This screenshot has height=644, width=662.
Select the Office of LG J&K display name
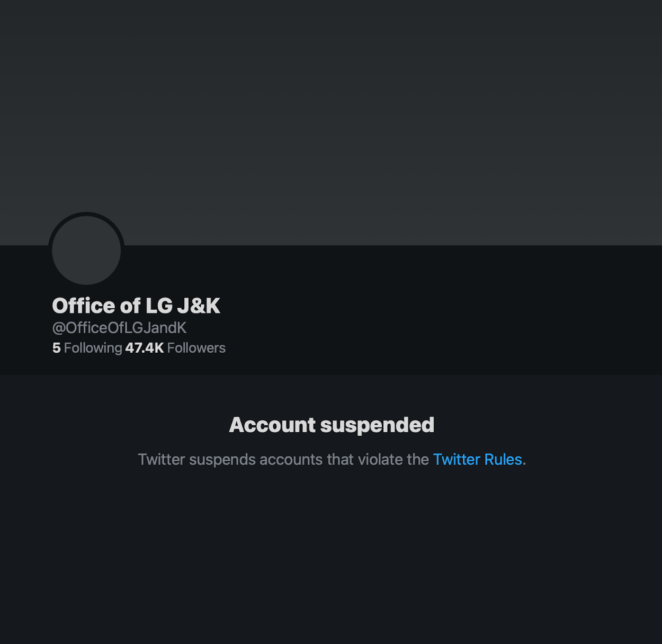tap(136, 306)
